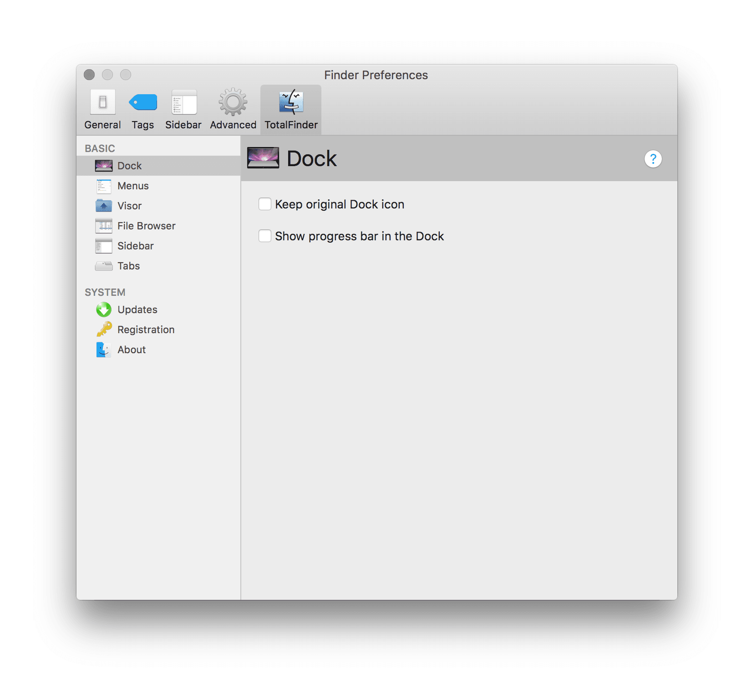
Task: Select the File Browser text label
Action: (146, 226)
